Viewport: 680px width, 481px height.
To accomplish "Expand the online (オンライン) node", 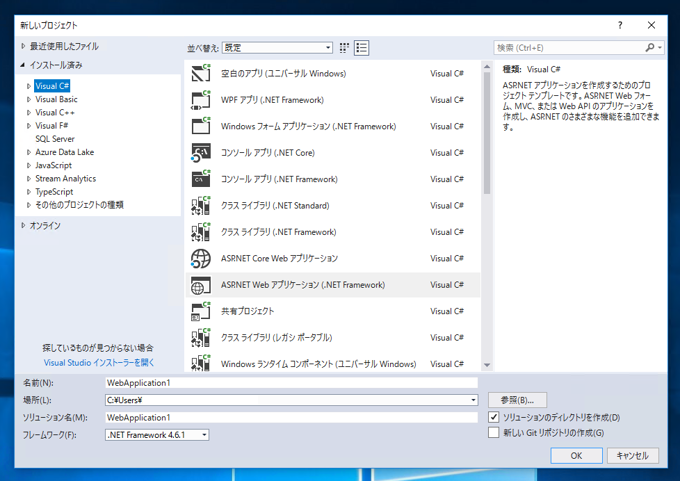I will coord(23,225).
